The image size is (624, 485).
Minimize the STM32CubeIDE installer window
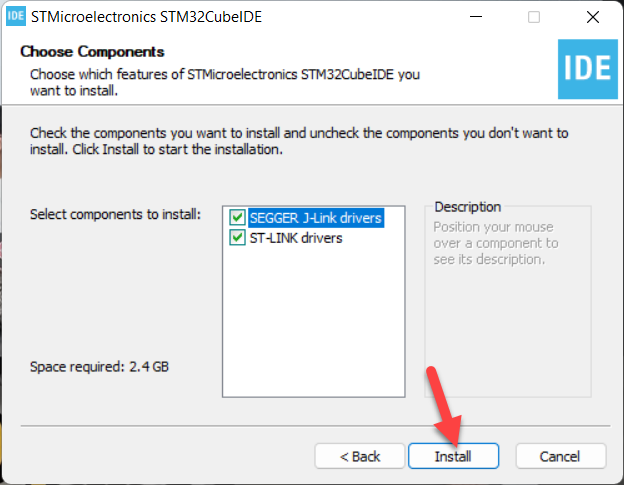[476, 17]
